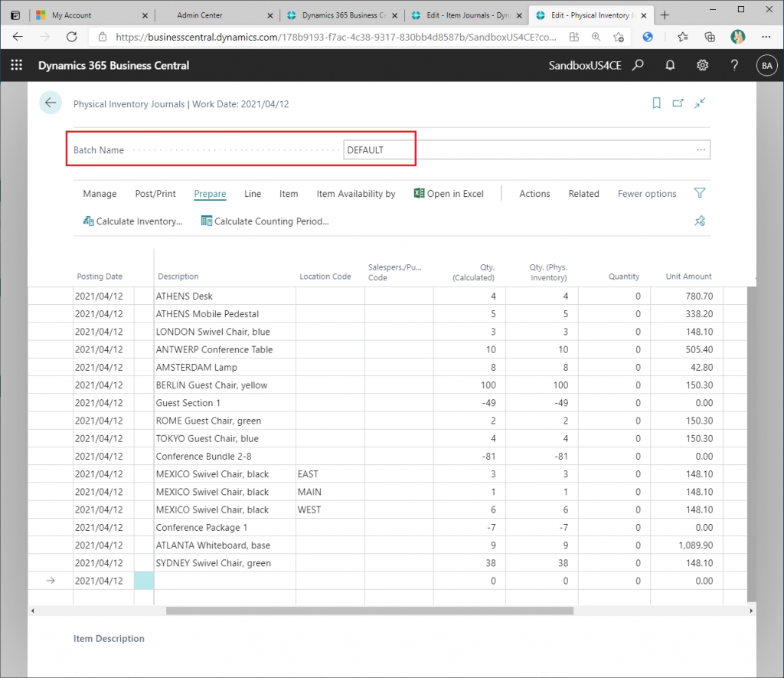This screenshot has width=784, height=678.
Task: Navigate browser back arrow
Action: 18,37
